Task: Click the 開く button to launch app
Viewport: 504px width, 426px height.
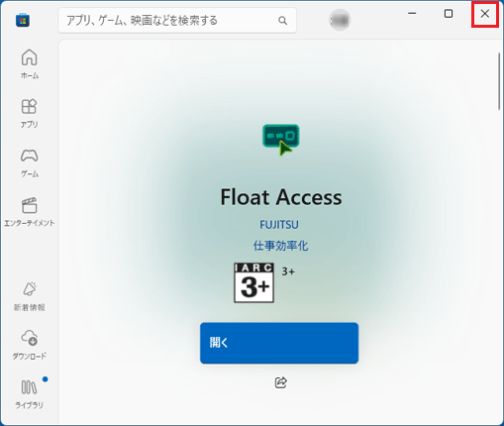Action: pos(279,343)
